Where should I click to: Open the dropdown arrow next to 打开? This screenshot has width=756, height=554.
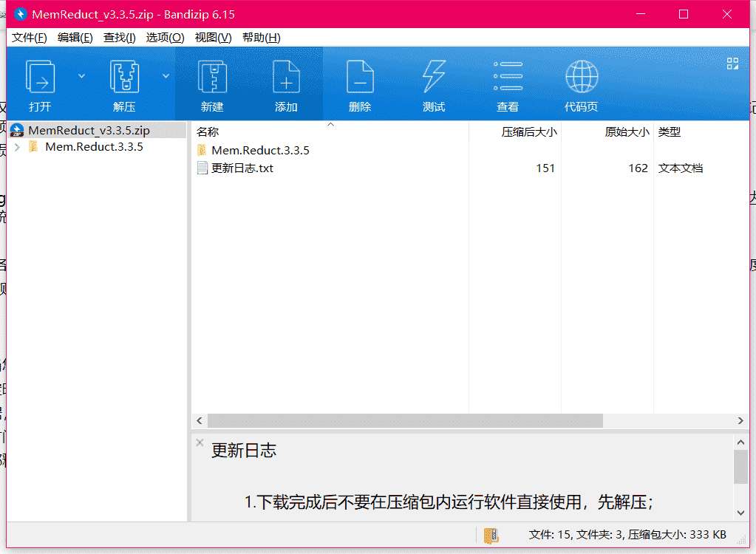point(81,75)
